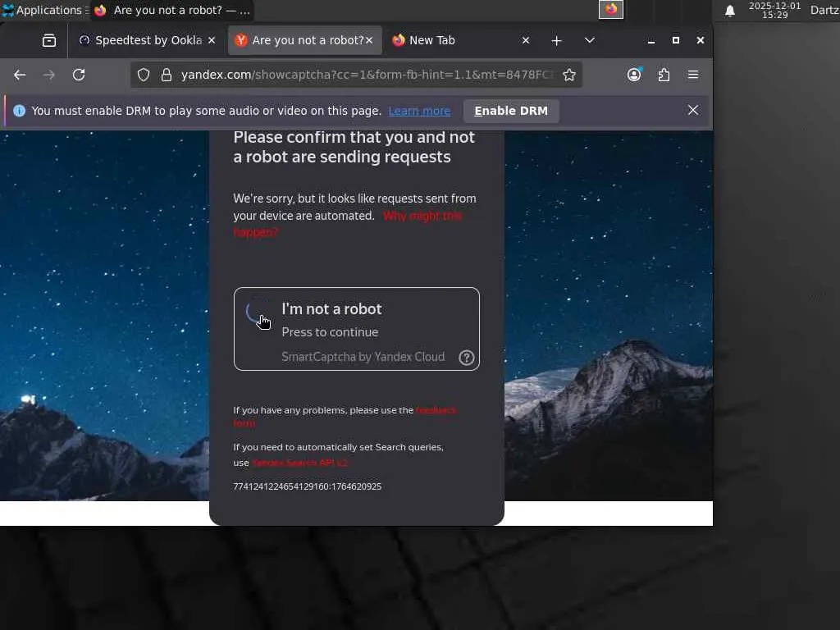Expand the list all tabs chevron
The width and height of the screenshot is (840, 630).
[589, 40]
